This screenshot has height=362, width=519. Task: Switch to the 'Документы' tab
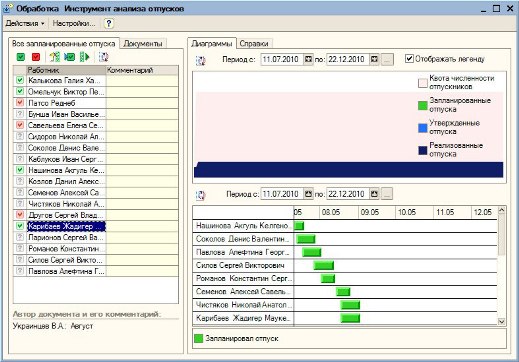point(143,44)
